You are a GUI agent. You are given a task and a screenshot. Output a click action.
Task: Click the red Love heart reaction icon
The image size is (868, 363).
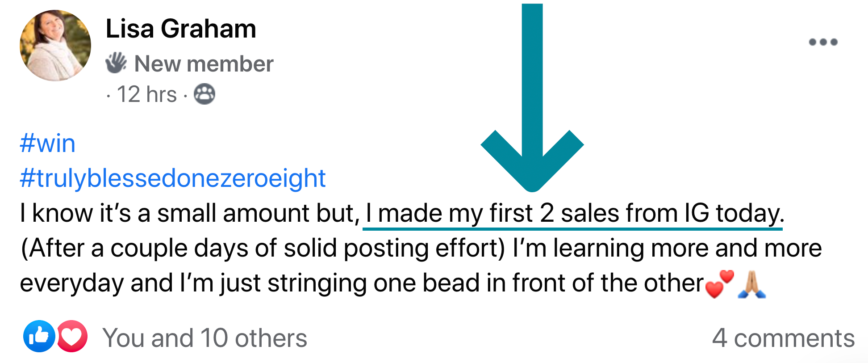coord(72,336)
